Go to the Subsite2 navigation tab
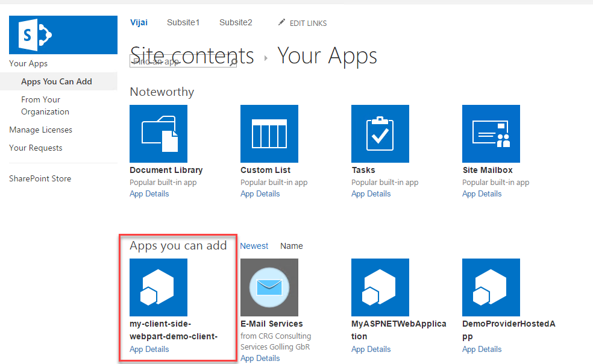The height and width of the screenshot is (364, 593). tap(236, 23)
